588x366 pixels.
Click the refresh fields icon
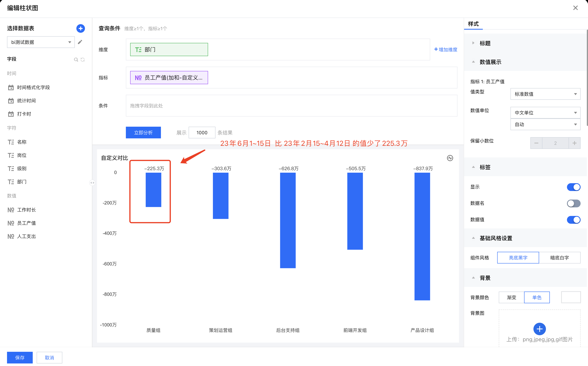pos(83,60)
